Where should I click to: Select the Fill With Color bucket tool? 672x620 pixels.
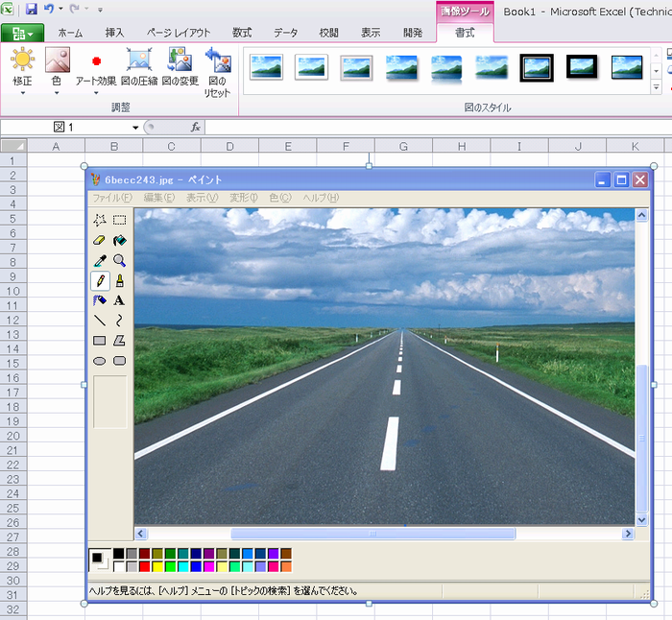(120, 240)
